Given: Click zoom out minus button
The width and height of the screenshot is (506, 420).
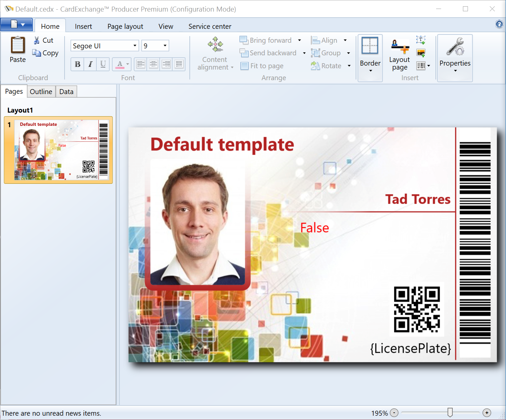Looking at the screenshot, I should click(x=394, y=413).
